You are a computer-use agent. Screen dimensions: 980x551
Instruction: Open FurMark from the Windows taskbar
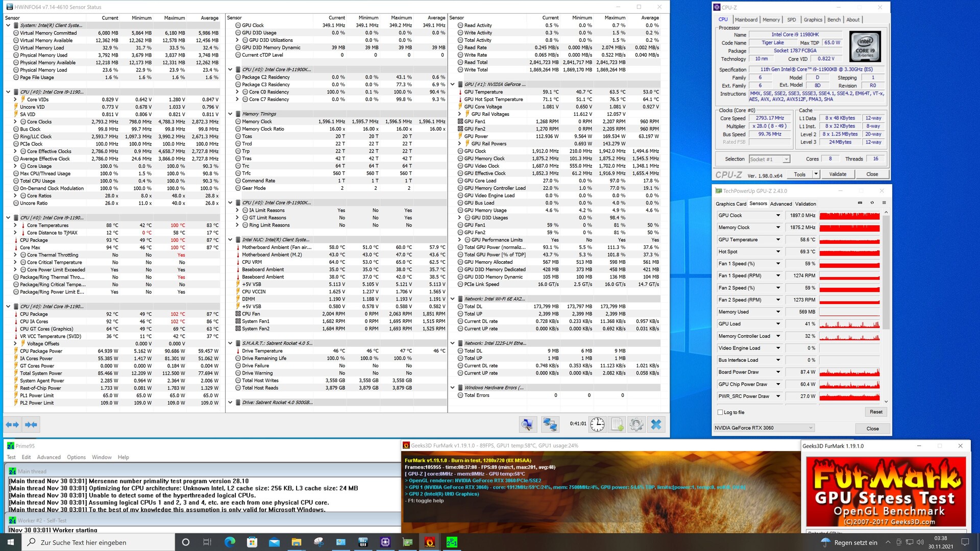coord(430,542)
